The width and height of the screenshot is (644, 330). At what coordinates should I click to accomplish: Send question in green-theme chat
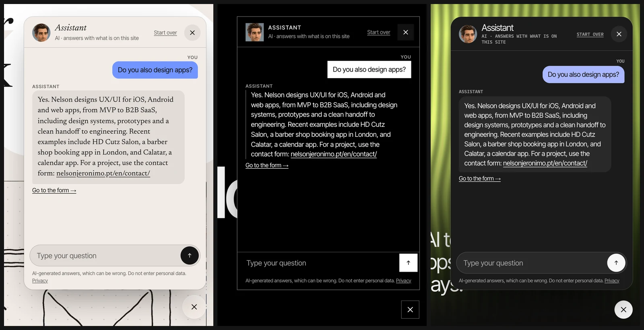coord(616,263)
